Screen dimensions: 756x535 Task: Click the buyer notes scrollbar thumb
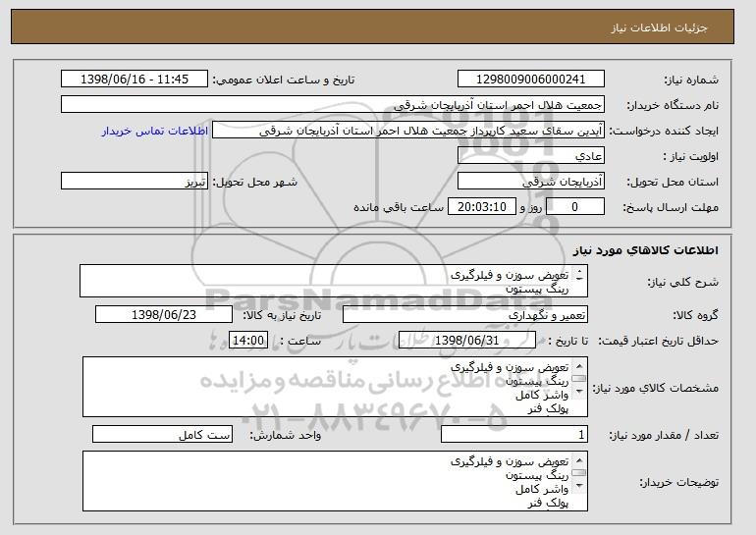[579, 473]
